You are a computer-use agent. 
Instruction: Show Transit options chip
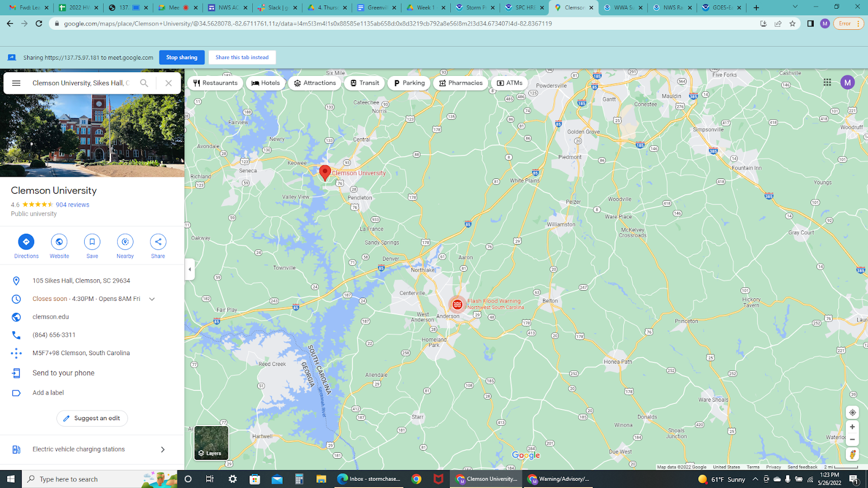pos(365,83)
